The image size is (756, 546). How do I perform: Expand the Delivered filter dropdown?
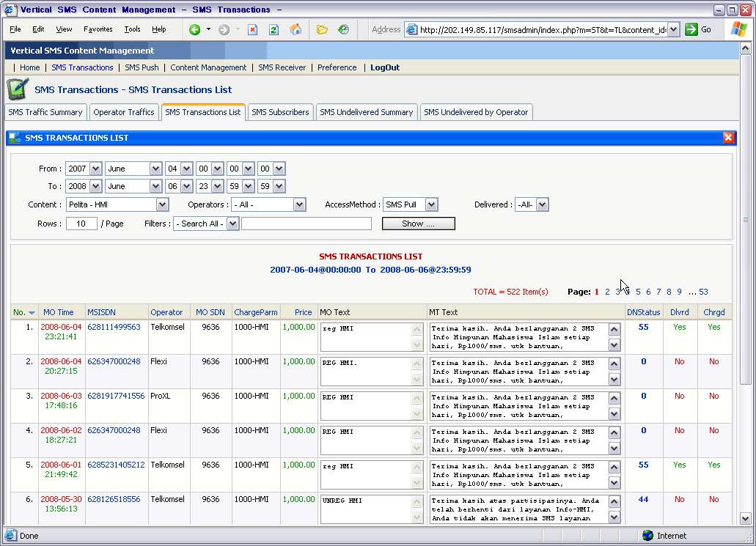[542, 205]
